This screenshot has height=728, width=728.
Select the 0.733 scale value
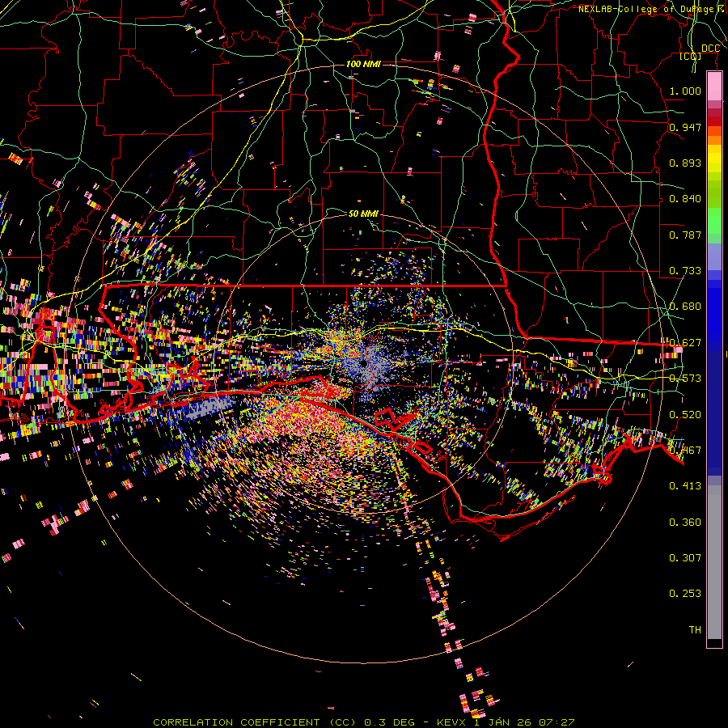[685, 270]
